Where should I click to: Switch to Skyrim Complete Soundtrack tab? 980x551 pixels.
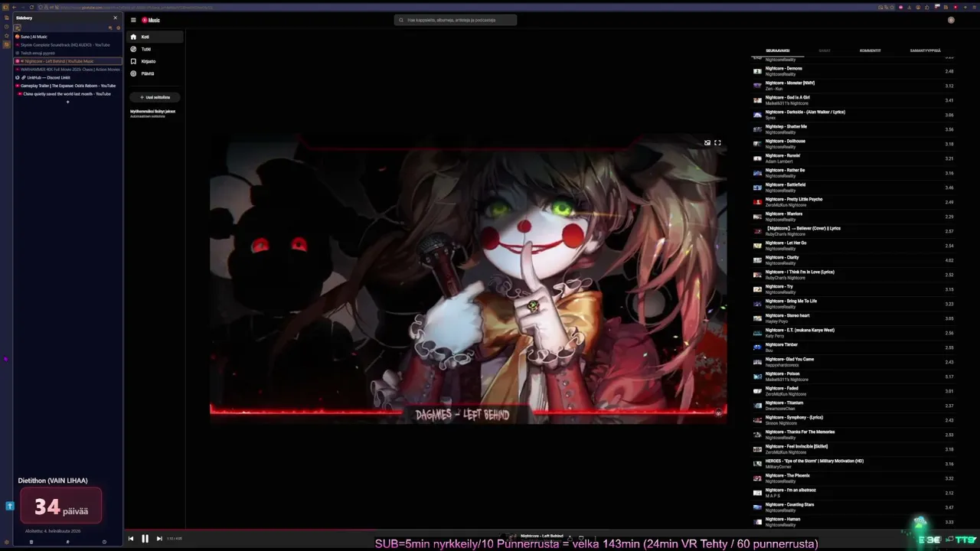(67, 45)
